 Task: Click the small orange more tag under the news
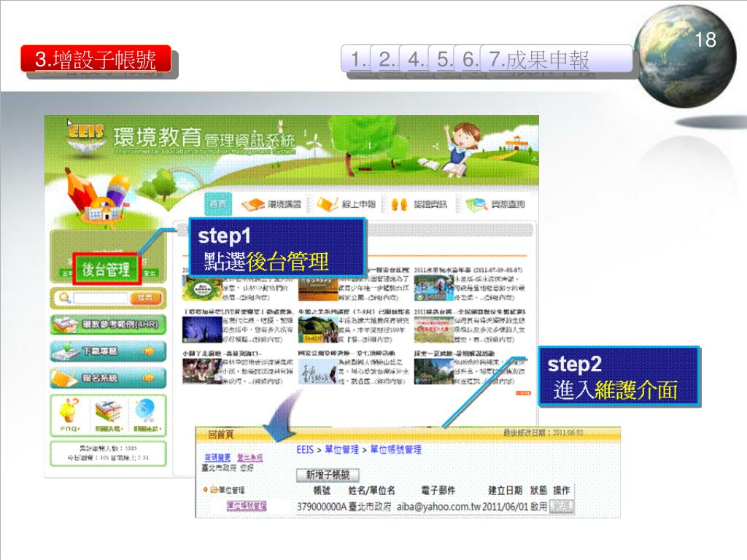click(523, 393)
